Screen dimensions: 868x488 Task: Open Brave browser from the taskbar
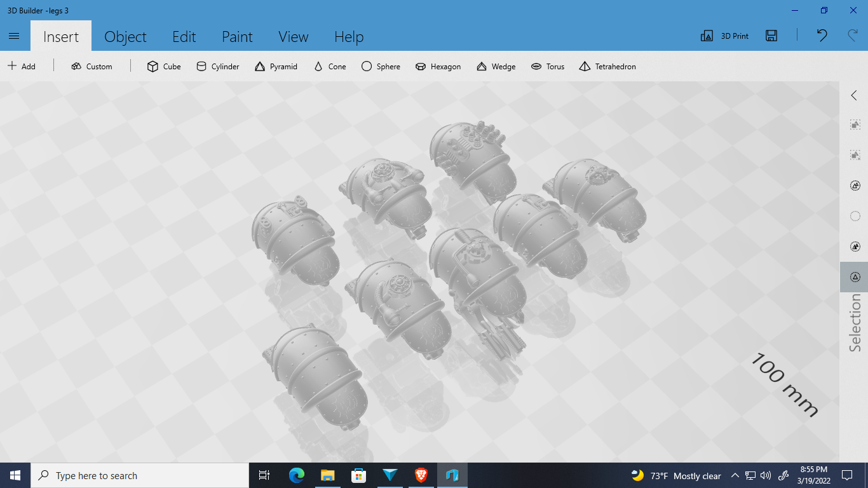(421, 475)
